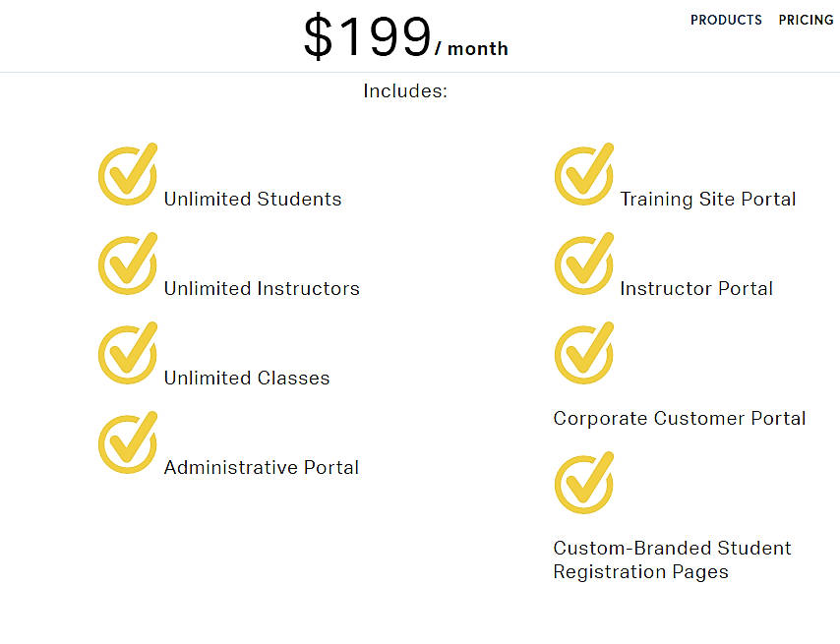Click the checkmark icon beside Unlimited Instructors

click(x=128, y=263)
